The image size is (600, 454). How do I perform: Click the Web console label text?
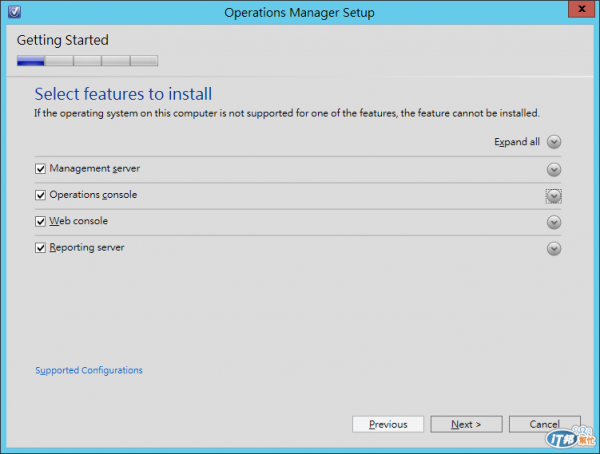[78, 221]
